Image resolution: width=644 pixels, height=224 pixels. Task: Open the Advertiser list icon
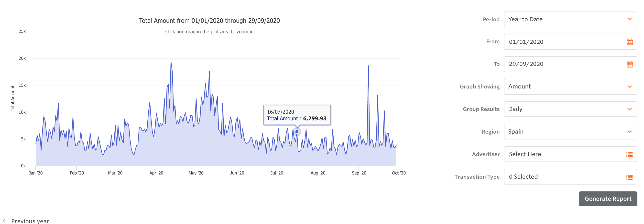point(629,155)
